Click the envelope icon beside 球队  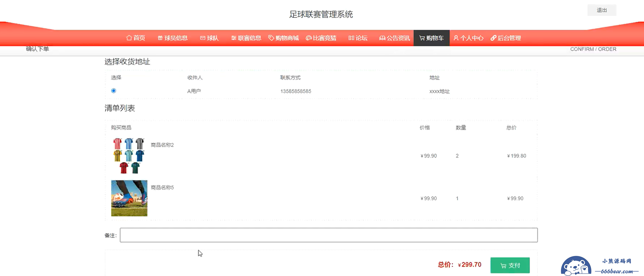pos(203,38)
